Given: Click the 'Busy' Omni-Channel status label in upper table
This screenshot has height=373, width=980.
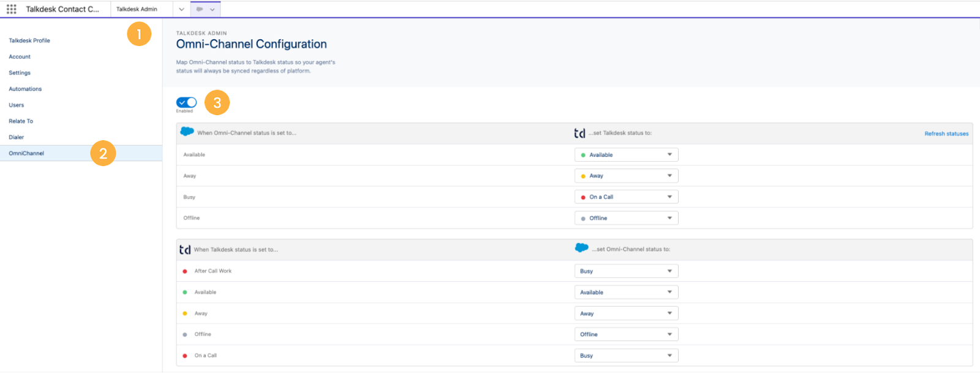Looking at the screenshot, I should click(x=189, y=197).
